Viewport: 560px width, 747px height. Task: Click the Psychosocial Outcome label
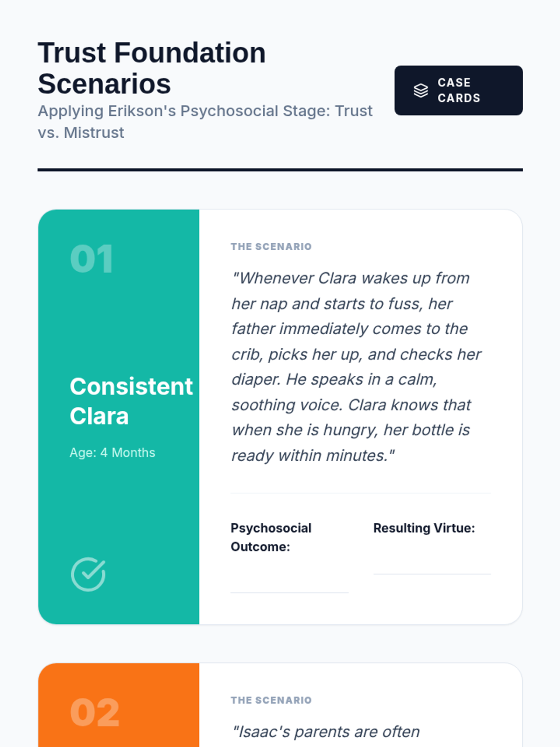click(x=271, y=537)
